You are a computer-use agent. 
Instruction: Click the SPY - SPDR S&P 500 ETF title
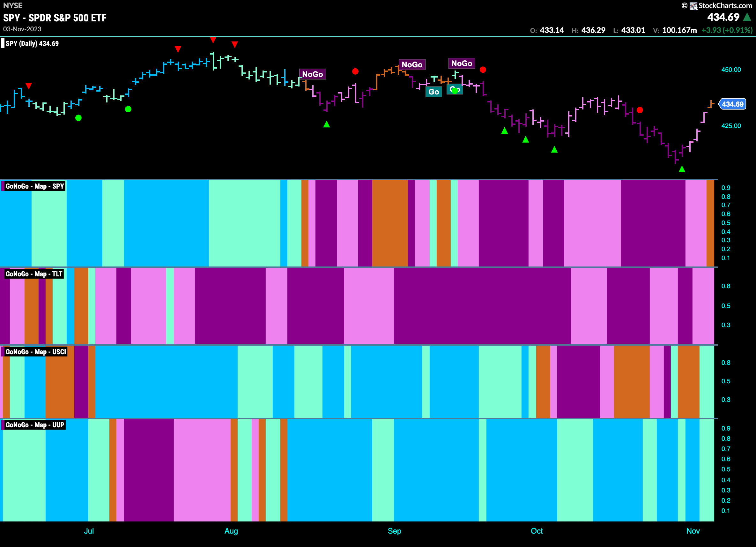tap(55, 18)
